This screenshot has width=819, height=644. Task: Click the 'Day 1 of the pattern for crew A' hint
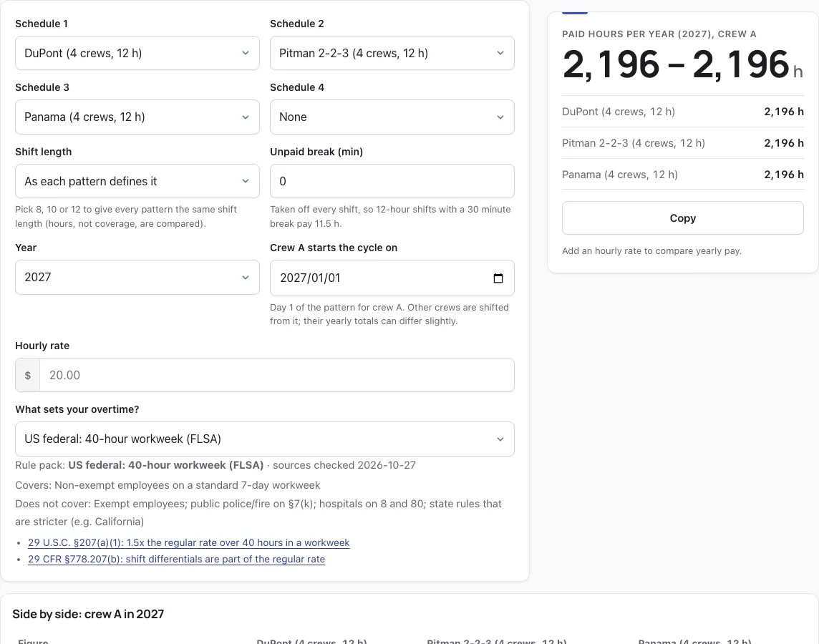click(389, 314)
